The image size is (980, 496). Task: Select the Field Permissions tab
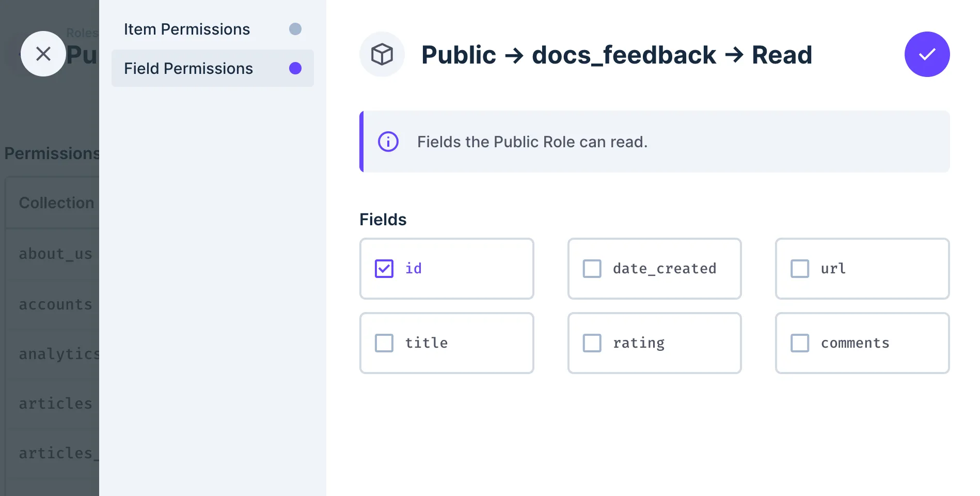[188, 68]
